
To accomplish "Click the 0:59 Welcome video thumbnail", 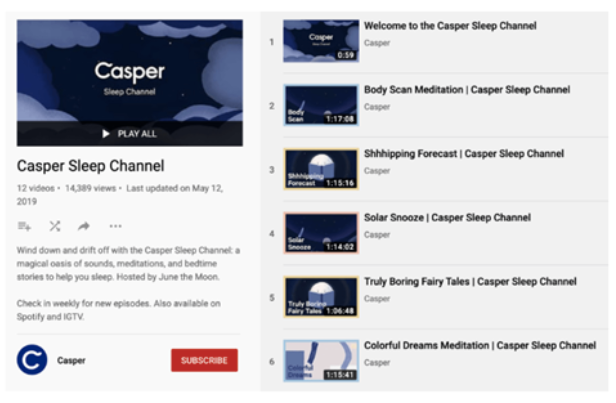I will click(x=321, y=41).
